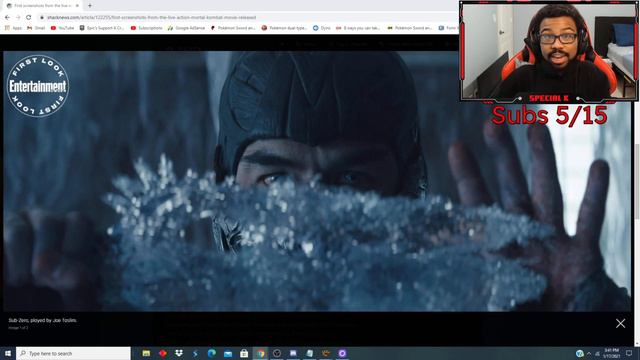This screenshot has height=360, width=640.
Task: Click the Sub-Zero first-look image
Action: coord(317,181)
